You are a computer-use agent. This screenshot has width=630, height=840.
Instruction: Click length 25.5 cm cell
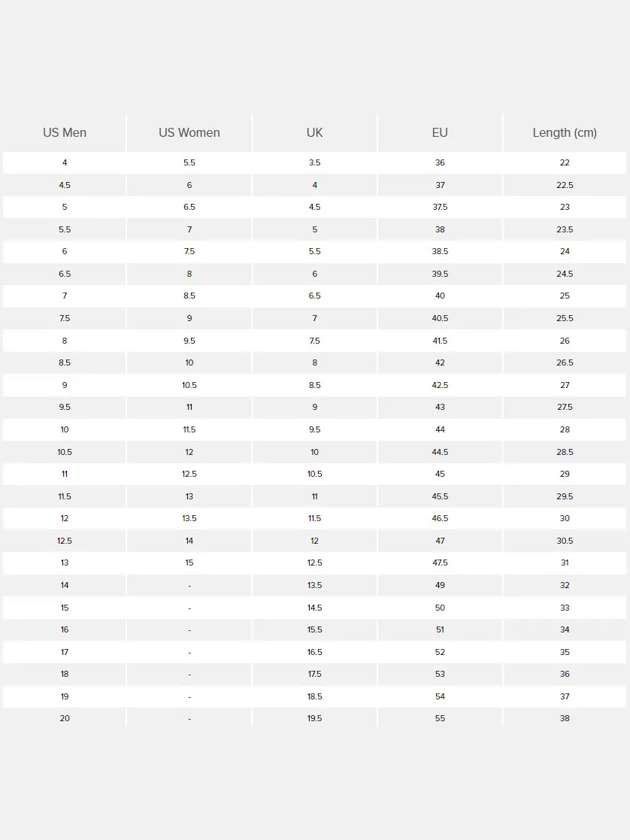(x=565, y=318)
